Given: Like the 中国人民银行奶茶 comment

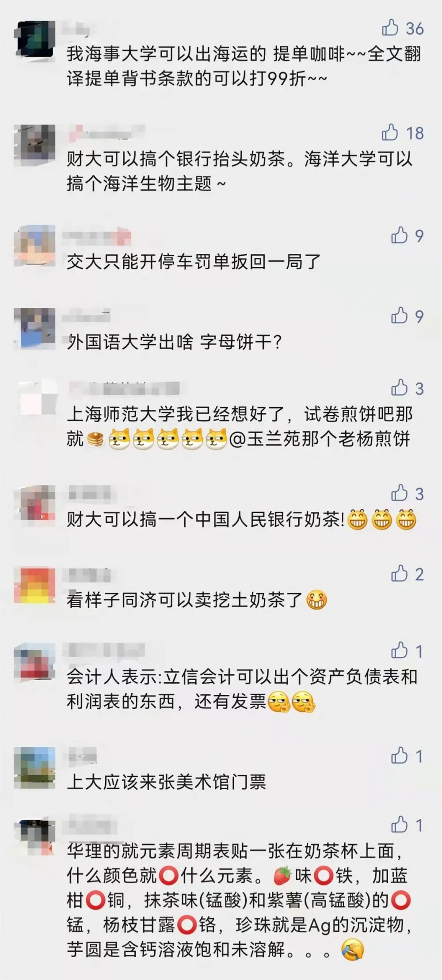Looking at the screenshot, I should click(x=399, y=493).
